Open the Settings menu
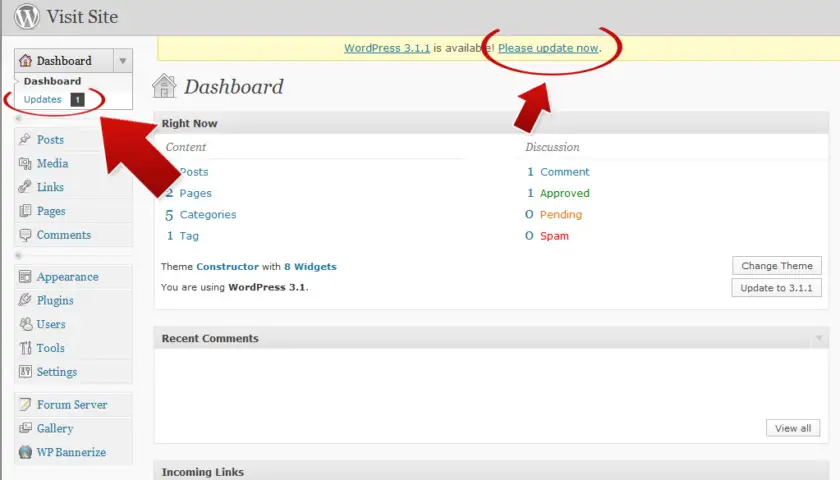 [57, 372]
